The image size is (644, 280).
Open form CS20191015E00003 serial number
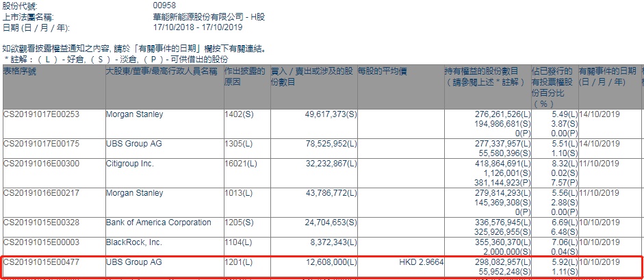pos(41,242)
